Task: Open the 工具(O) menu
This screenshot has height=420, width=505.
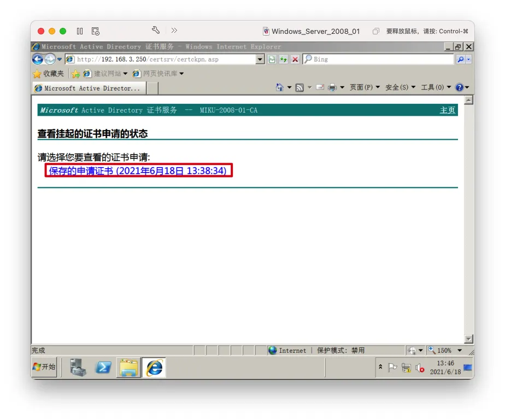Action: pos(436,87)
